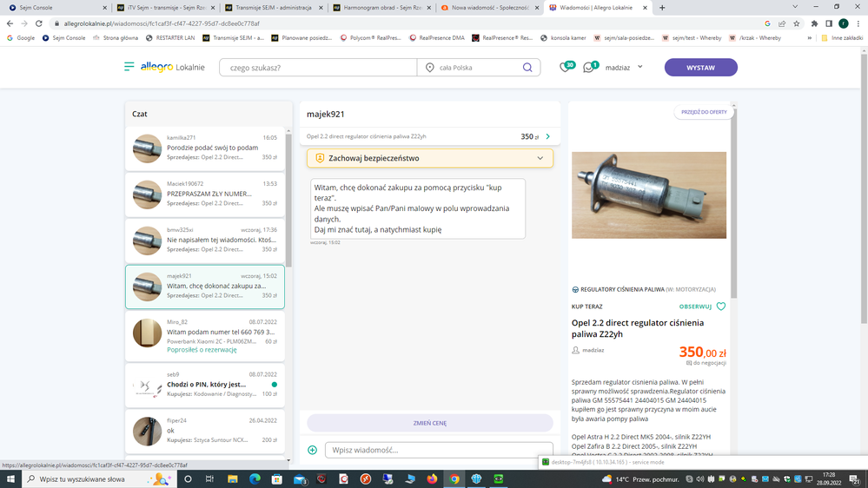The width and height of the screenshot is (868, 488).
Task: Go back with browser back arrow
Action: click(10, 23)
